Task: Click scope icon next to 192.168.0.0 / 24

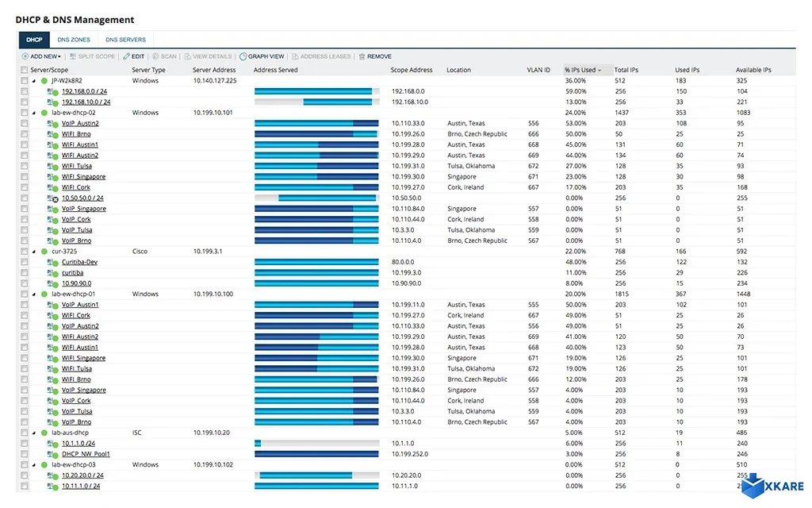Action: pos(53,92)
